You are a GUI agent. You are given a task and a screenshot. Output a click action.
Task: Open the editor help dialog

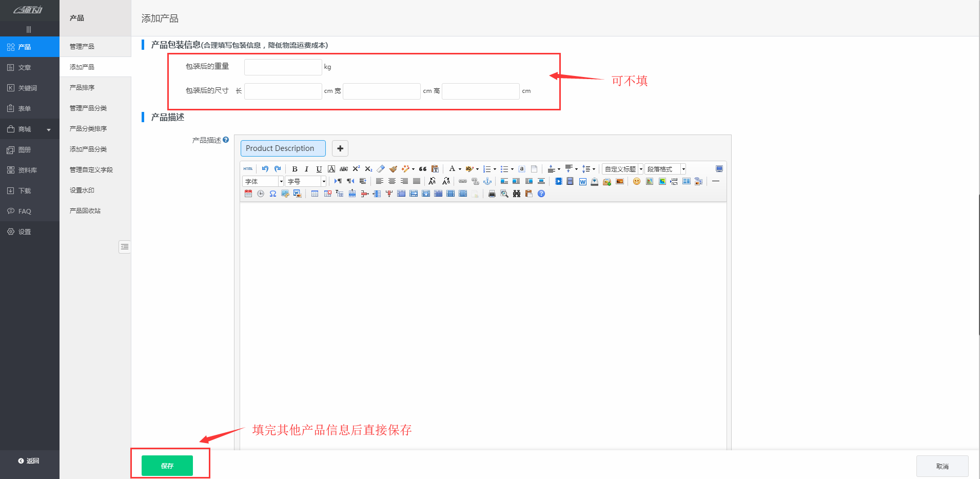click(x=541, y=194)
